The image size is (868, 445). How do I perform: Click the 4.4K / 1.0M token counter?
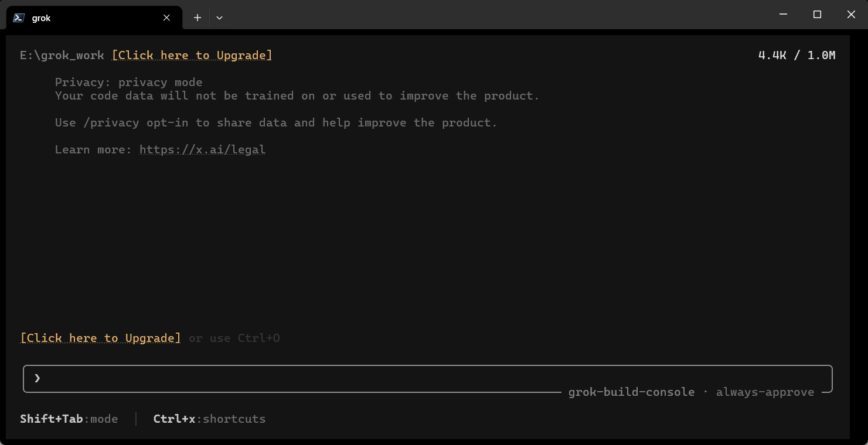[796, 55]
